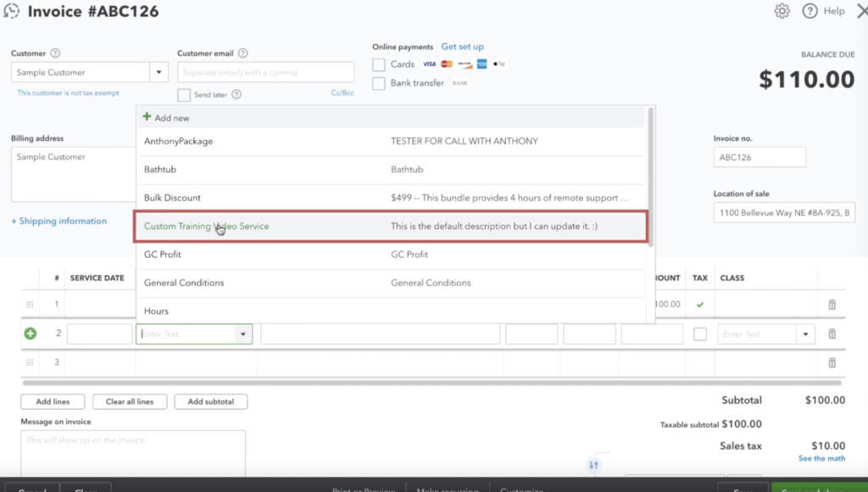Screen dimensions: 868x492
Task: Click the Add subtotal button
Action: [211, 401]
